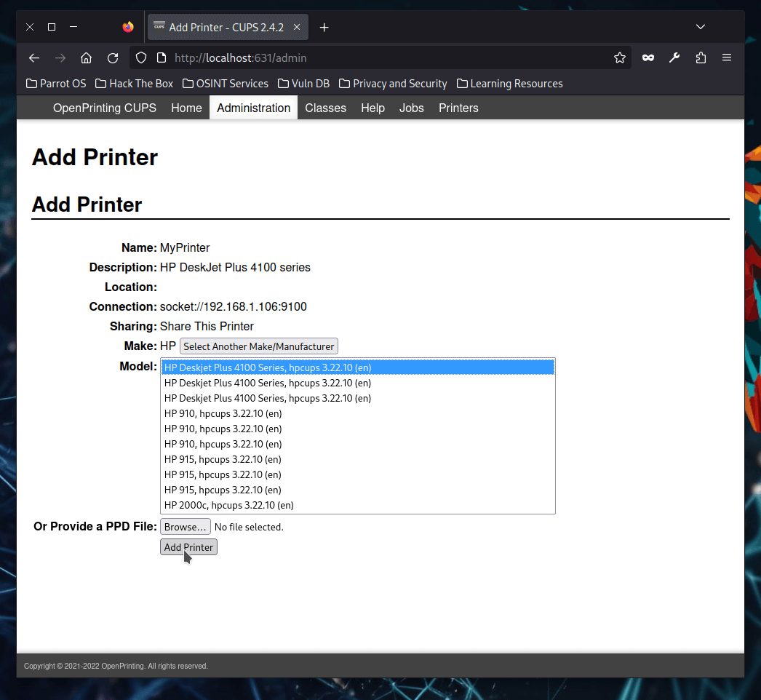
Task: Open the extensions puzzle-piece icon
Action: (x=700, y=57)
